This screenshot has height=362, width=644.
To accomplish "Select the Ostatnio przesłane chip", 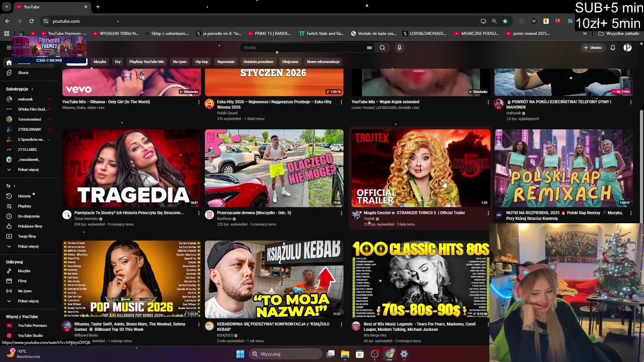I will coord(258,62).
